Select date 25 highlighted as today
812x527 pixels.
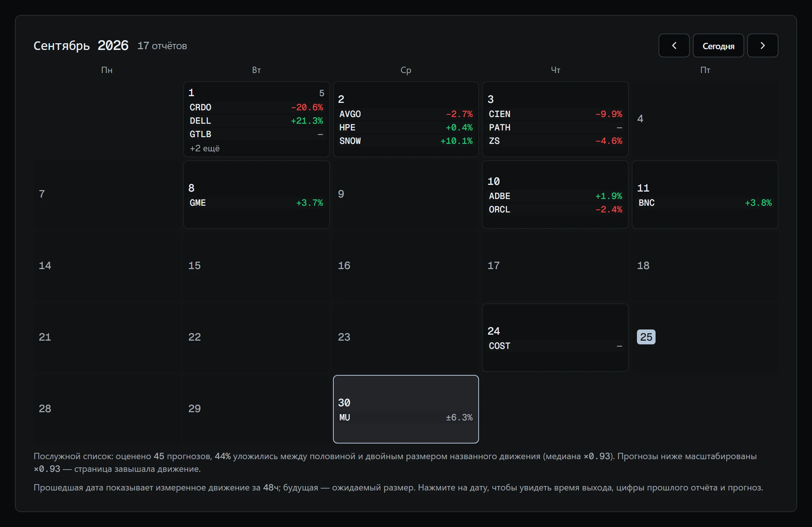(x=646, y=337)
